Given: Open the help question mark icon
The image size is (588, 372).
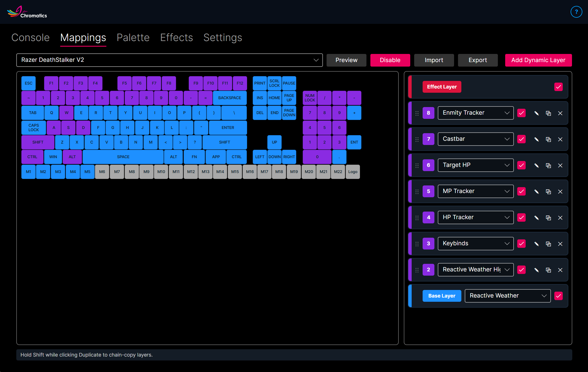Looking at the screenshot, I should tap(576, 12).
